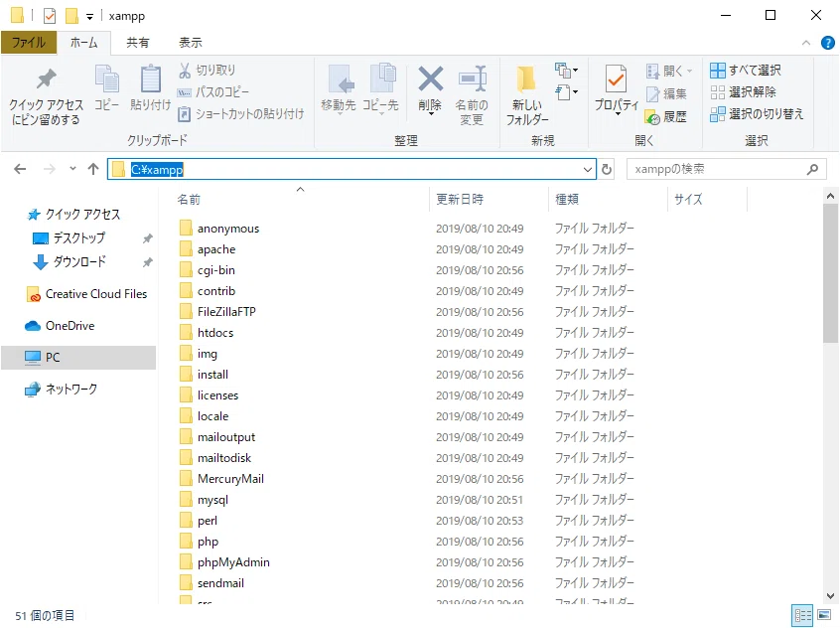Click the Properties (プロパティ) icon

point(616,79)
